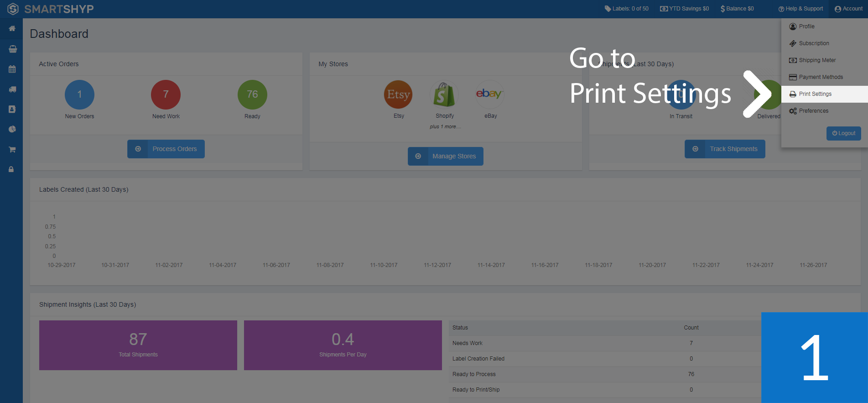Click the 'Needs Work' status row
This screenshot has width=868, height=403.
[x=605, y=343]
